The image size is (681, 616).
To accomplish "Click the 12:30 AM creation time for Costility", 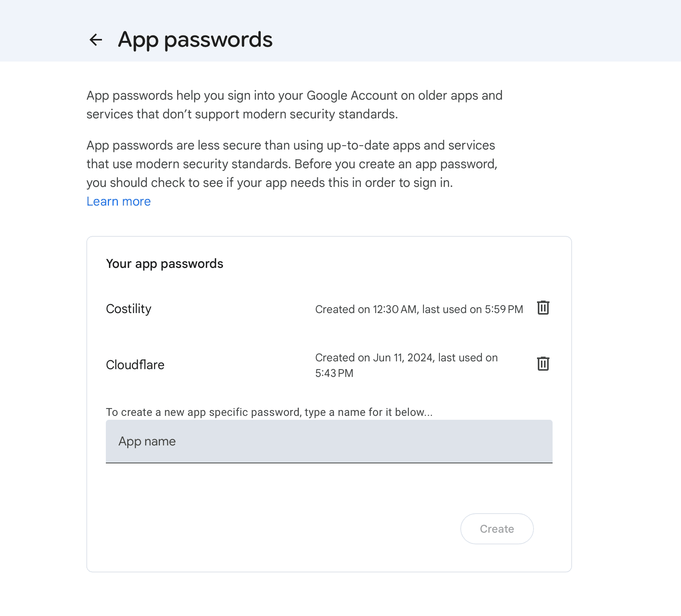I will coord(395,309).
